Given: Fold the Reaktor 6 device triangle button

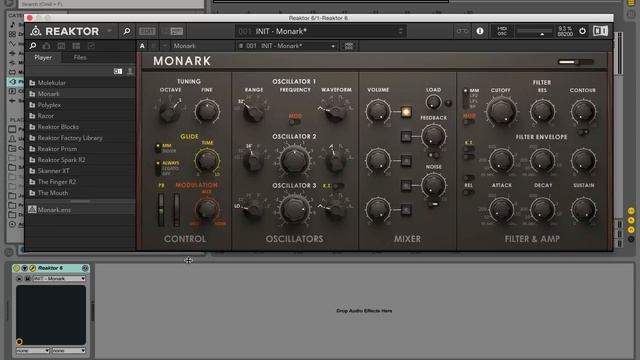Looking at the screenshot, I should coord(24,268).
